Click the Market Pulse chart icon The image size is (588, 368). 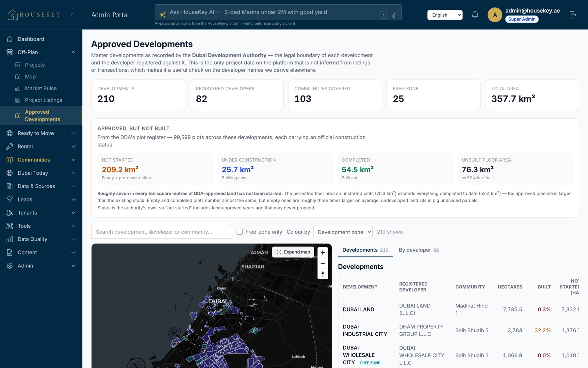coord(18,88)
